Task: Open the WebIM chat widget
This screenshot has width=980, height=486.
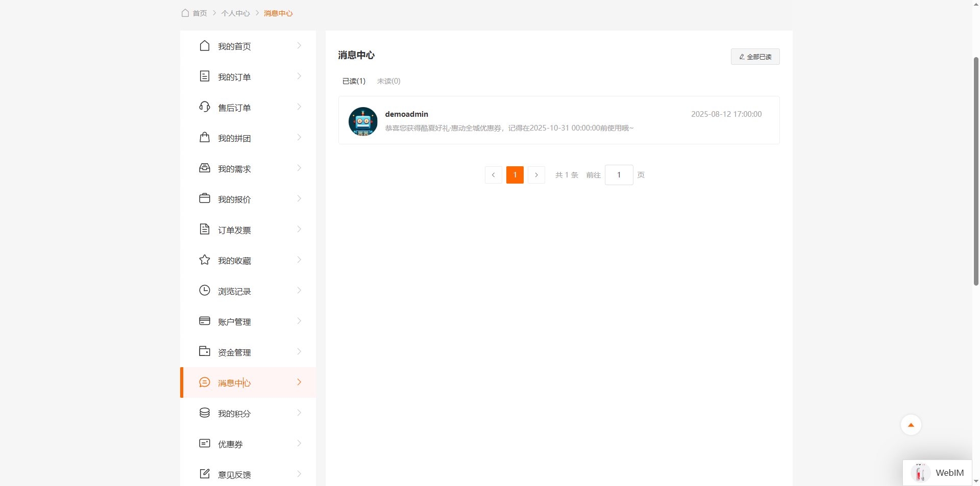Action: 937,473
